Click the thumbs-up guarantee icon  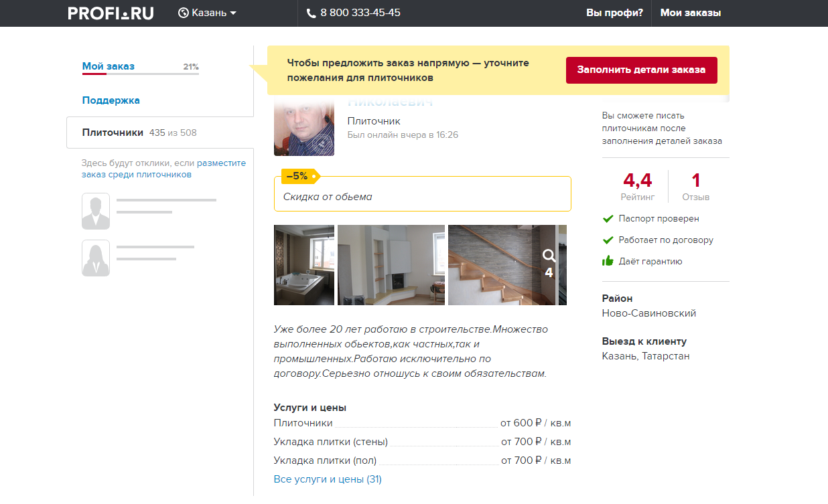pyautogui.click(x=608, y=261)
